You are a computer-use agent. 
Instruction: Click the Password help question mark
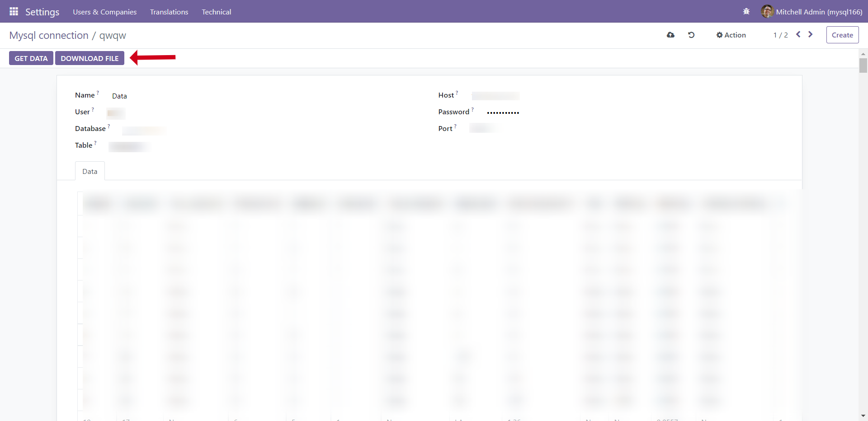click(x=472, y=110)
